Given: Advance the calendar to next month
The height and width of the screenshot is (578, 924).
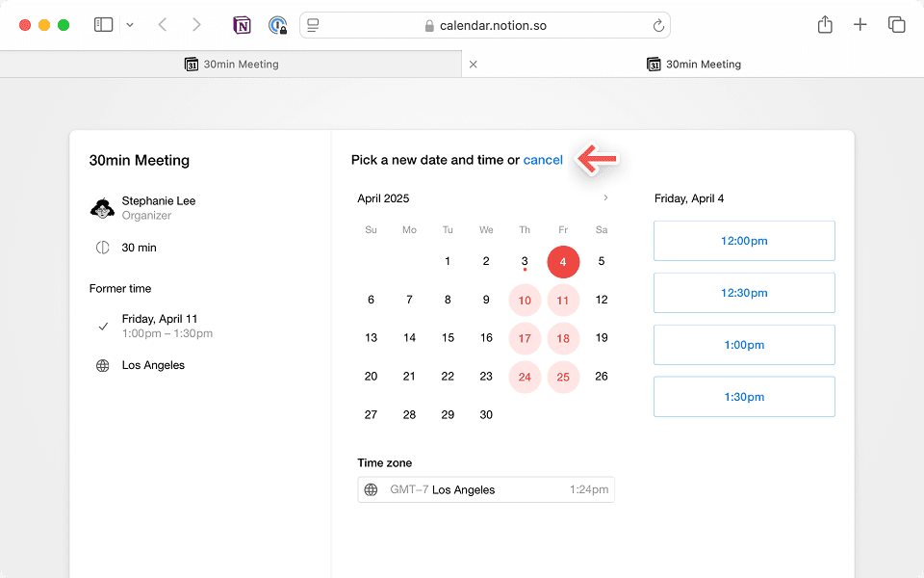Looking at the screenshot, I should (605, 197).
